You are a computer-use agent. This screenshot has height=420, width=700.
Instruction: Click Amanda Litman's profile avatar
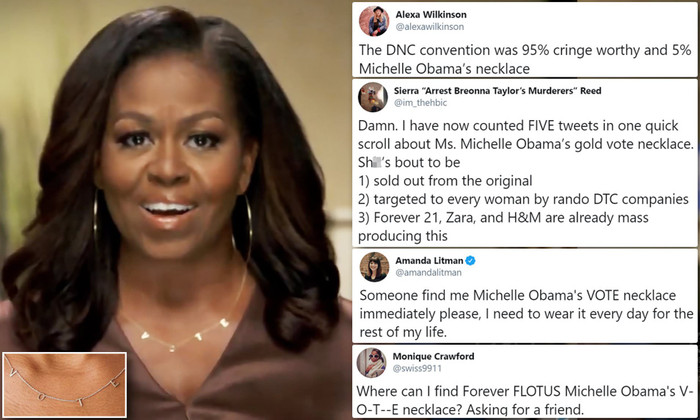pos(375,267)
